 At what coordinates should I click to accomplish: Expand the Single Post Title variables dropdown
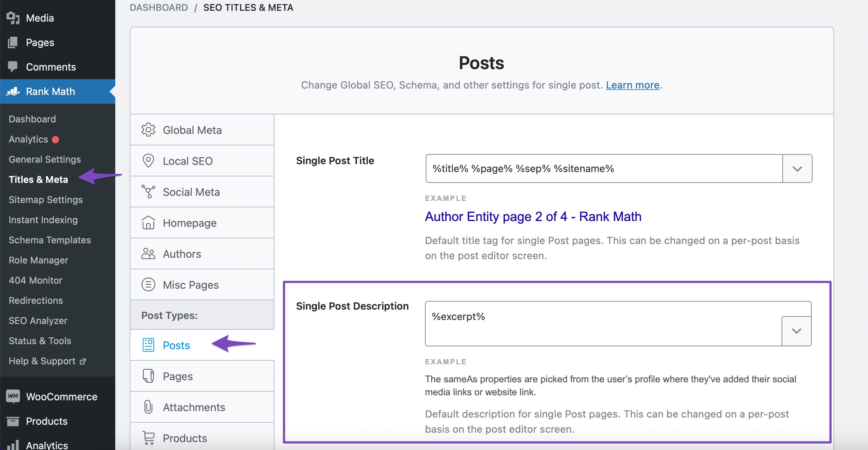point(797,168)
